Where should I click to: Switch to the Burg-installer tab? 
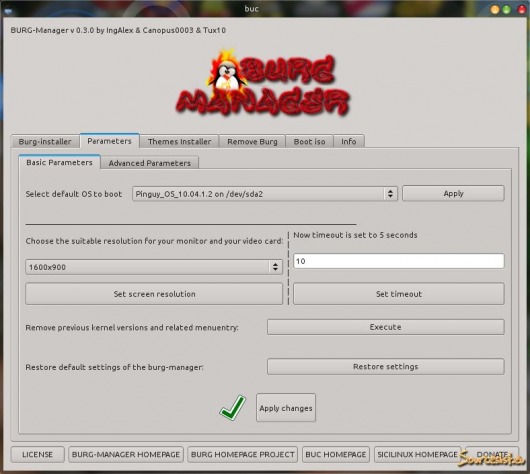coord(45,141)
